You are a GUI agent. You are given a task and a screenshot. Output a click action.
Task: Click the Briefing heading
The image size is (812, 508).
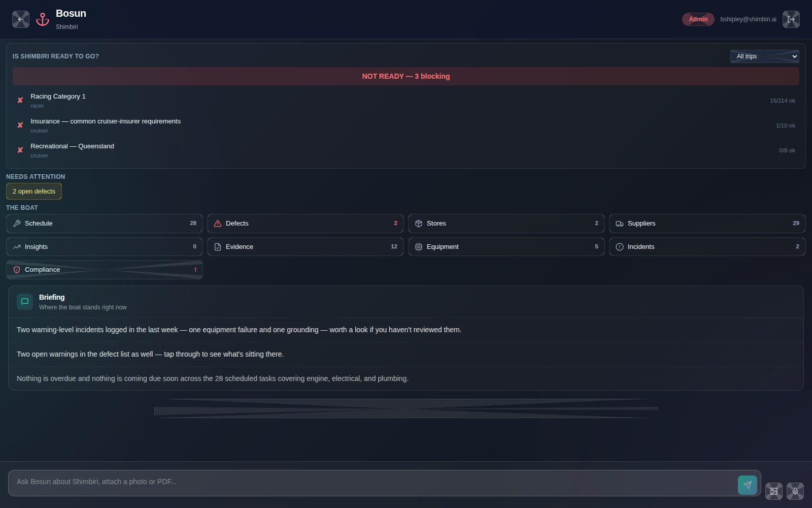[x=52, y=297]
